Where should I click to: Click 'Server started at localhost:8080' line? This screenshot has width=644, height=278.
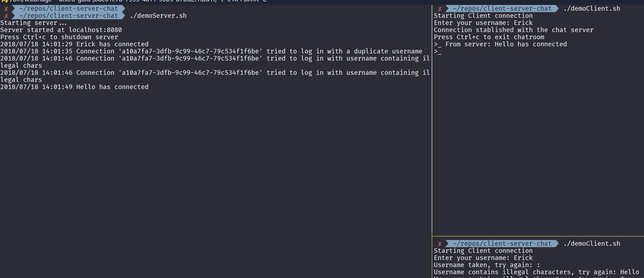coord(61,30)
